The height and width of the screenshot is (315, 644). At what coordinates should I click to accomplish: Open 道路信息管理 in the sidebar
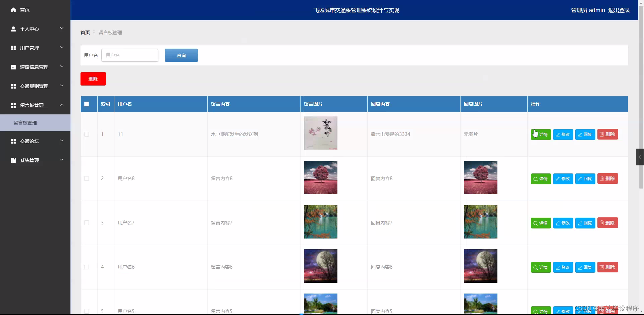pyautogui.click(x=35, y=67)
